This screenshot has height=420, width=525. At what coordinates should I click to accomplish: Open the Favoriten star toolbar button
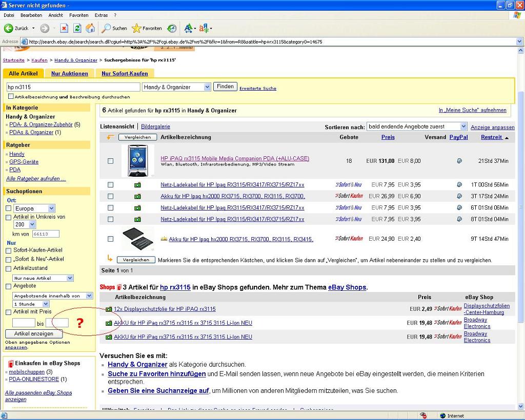coord(147,28)
